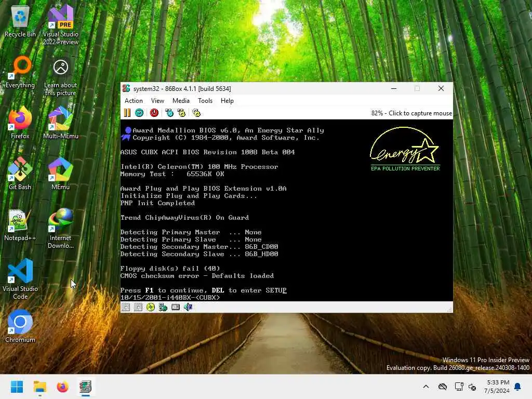Click the muted volume tray icon

coord(472,387)
